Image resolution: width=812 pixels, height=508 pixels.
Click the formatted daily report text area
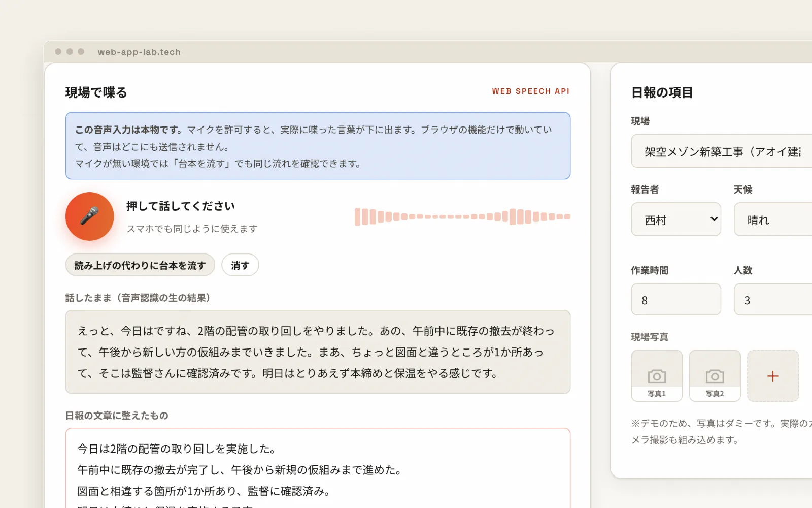pyautogui.click(x=318, y=468)
